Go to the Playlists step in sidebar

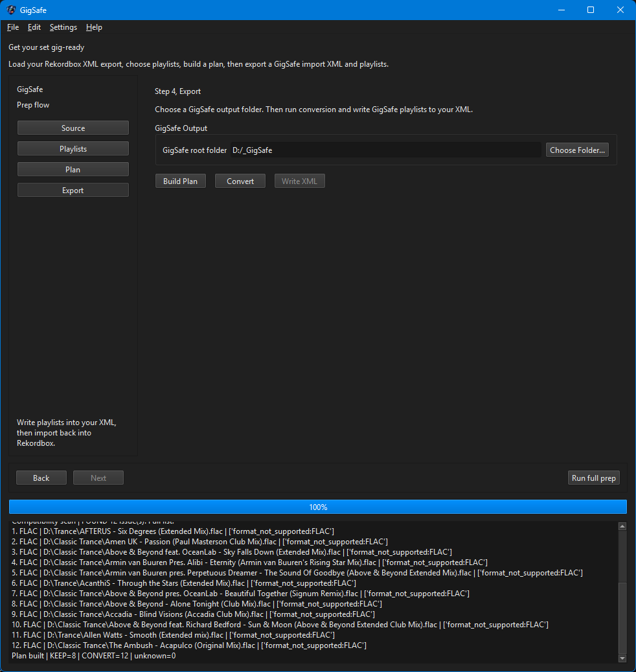pos(73,149)
